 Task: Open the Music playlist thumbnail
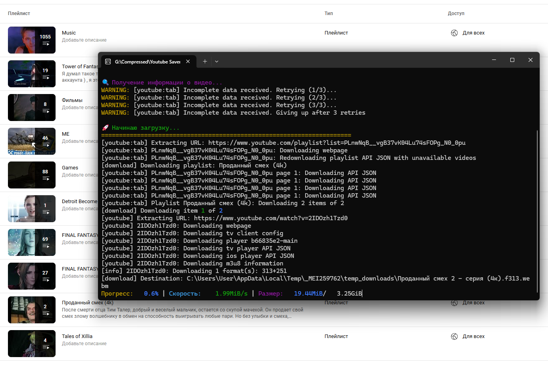point(32,40)
